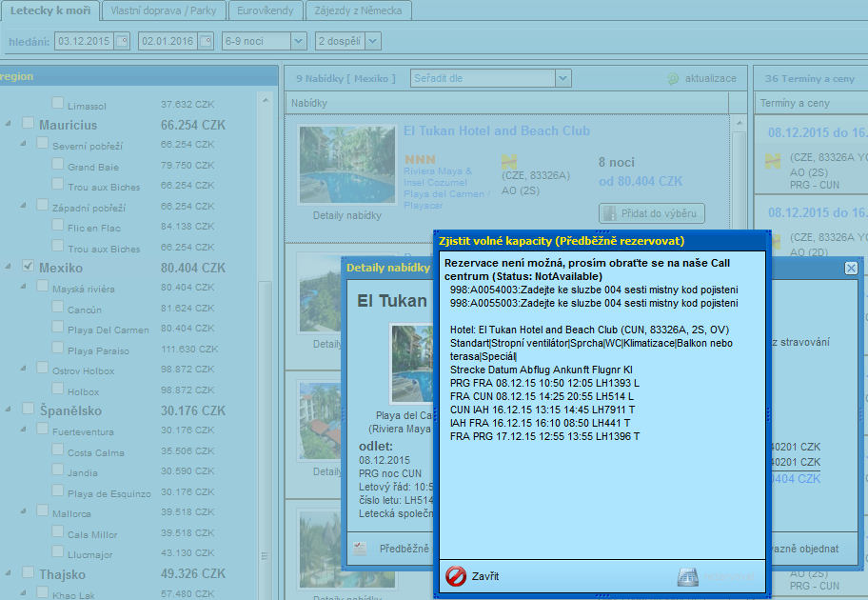Click the rezervovat button in dialog
Viewport: 868px width, 600px height.
click(x=716, y=577)
